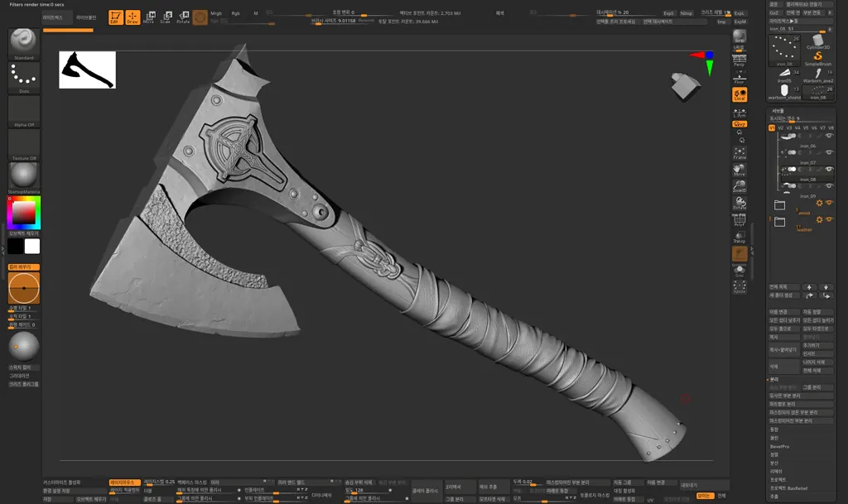Screen dimensions: 848x504
Task: Adjust the focal shift orange dial
Action: (23, 288)
